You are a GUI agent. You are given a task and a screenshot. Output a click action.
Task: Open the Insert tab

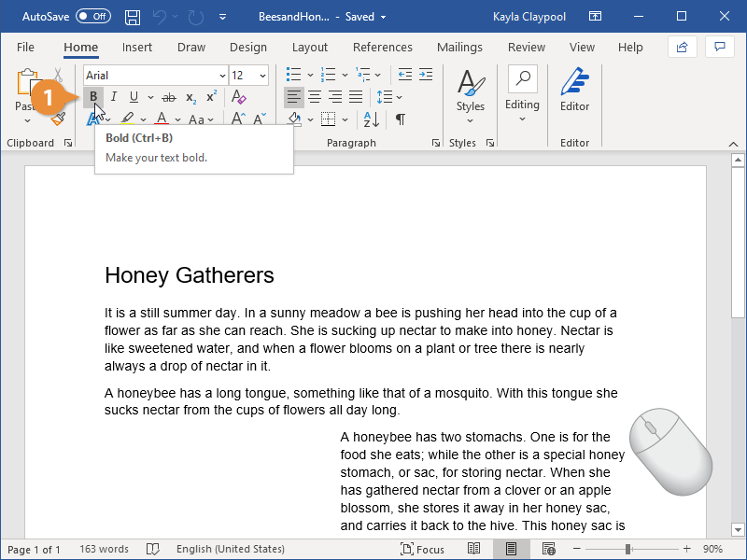click(137, 48)
